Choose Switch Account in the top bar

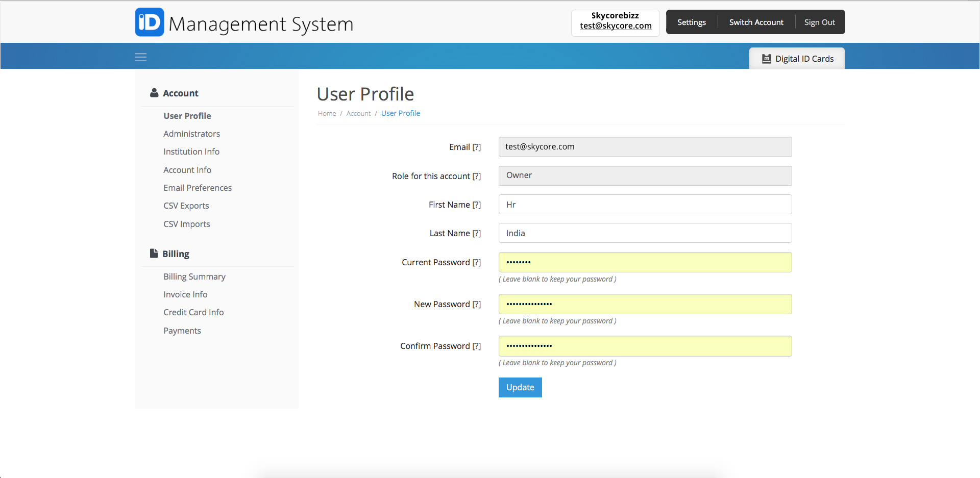[756, 22]
